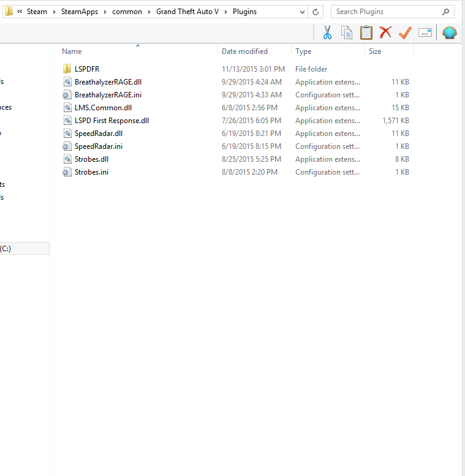Click the search magnifier icon
465x476 pixels.
pyautogui.click(x=445, y=12)
